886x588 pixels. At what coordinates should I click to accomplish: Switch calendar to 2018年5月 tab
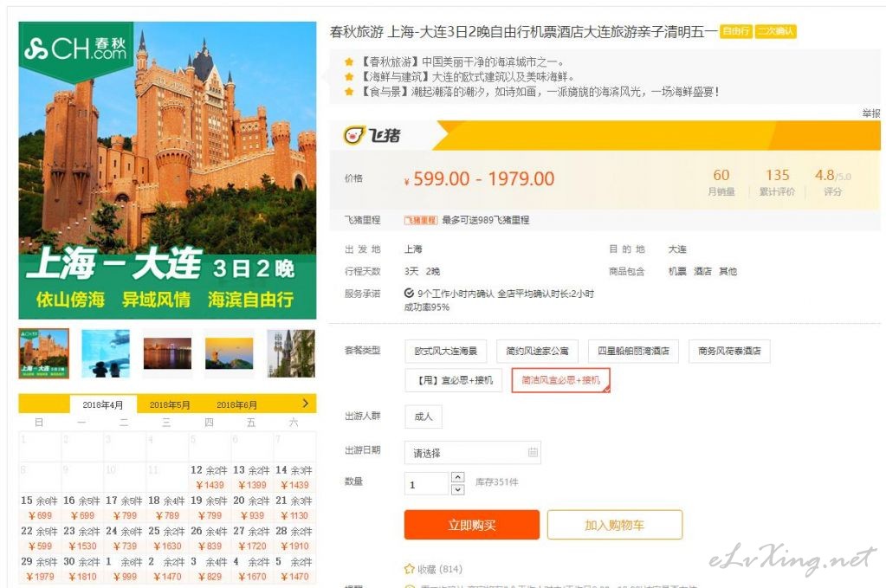click(x=170, y=404)
